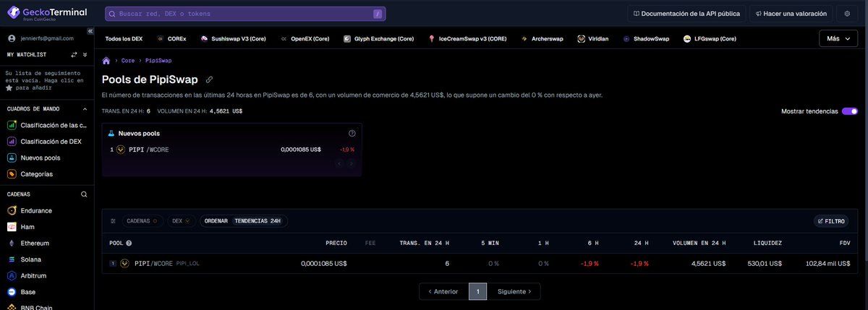Screen dimensions: 868x310
Task: Sort by Trans. en 24 H column
Action: 424,244
